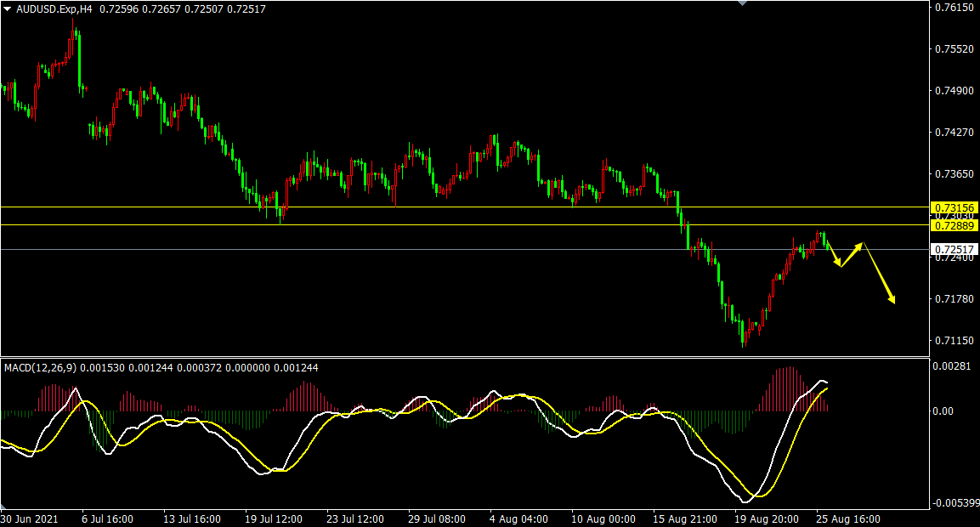980x527 pixels.
Task: Click the 6 Jul 16:00 time label
Action: pyautogui.click(x=107, y=518)
